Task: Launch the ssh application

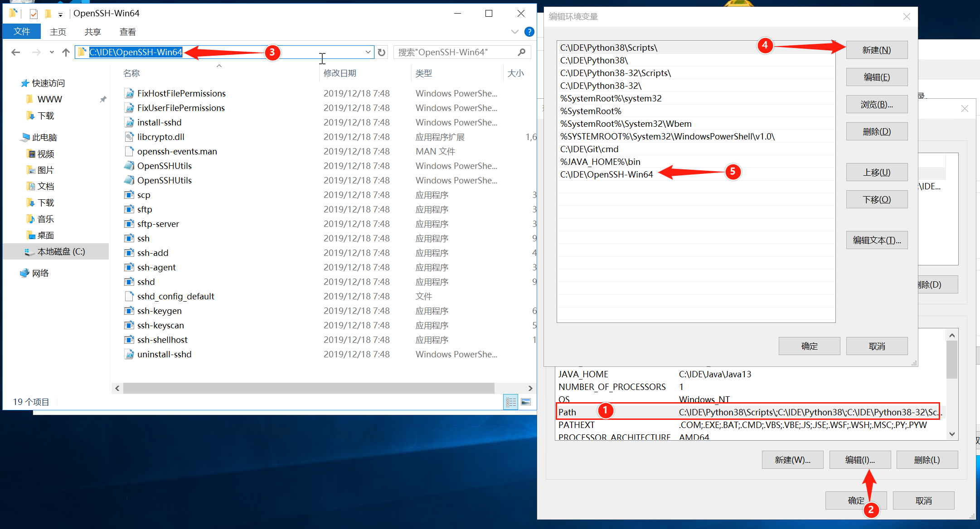Action: click(x=143, y=238)
